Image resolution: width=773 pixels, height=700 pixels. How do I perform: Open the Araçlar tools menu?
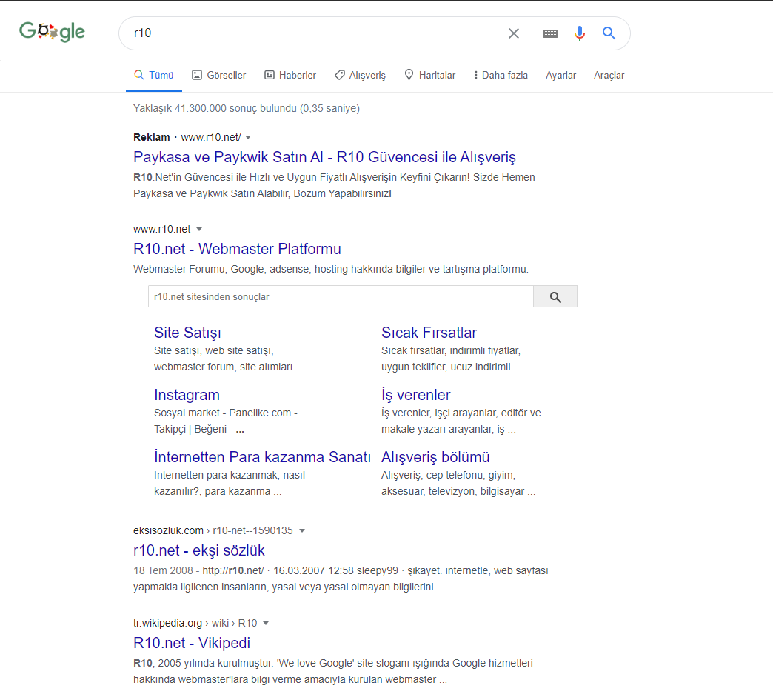point(609,75)
